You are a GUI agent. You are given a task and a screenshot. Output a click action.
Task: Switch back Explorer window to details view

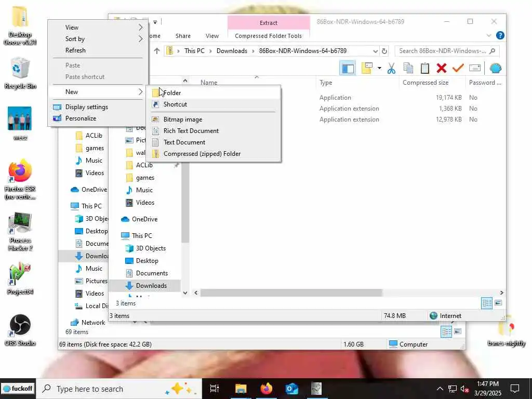point(446,331)
